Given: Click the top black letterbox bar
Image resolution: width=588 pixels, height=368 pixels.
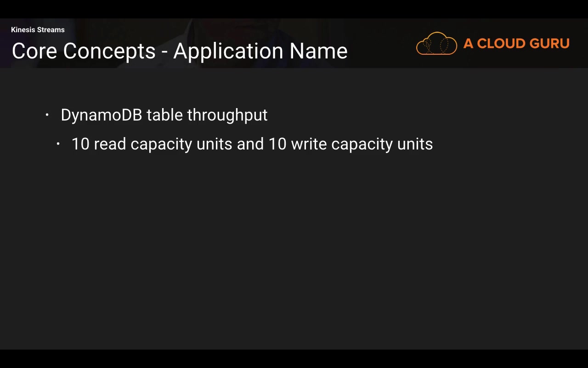Looking at the screenshot, I should click(x=294, y=9).
